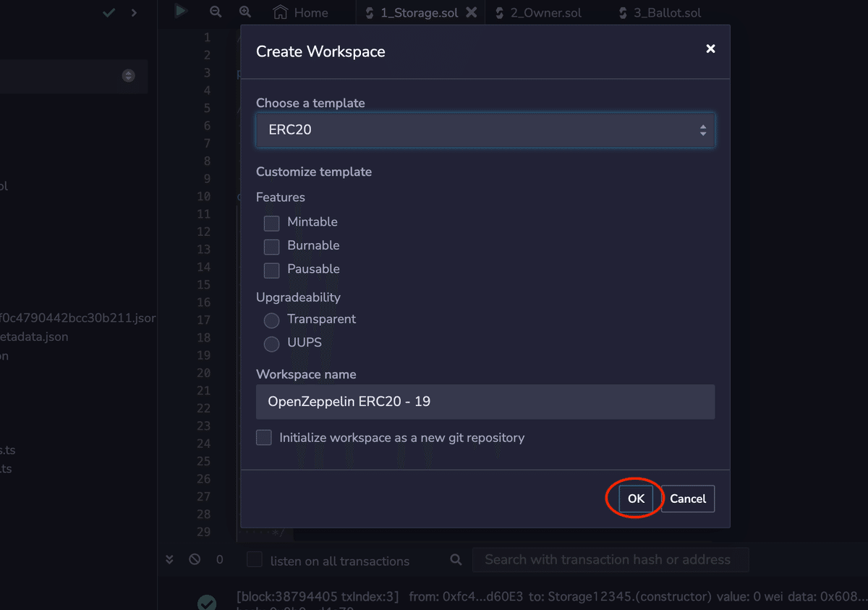Open the ERC20 template dropdown
Screen dimensions: 868x610
(x=485, y=130)
